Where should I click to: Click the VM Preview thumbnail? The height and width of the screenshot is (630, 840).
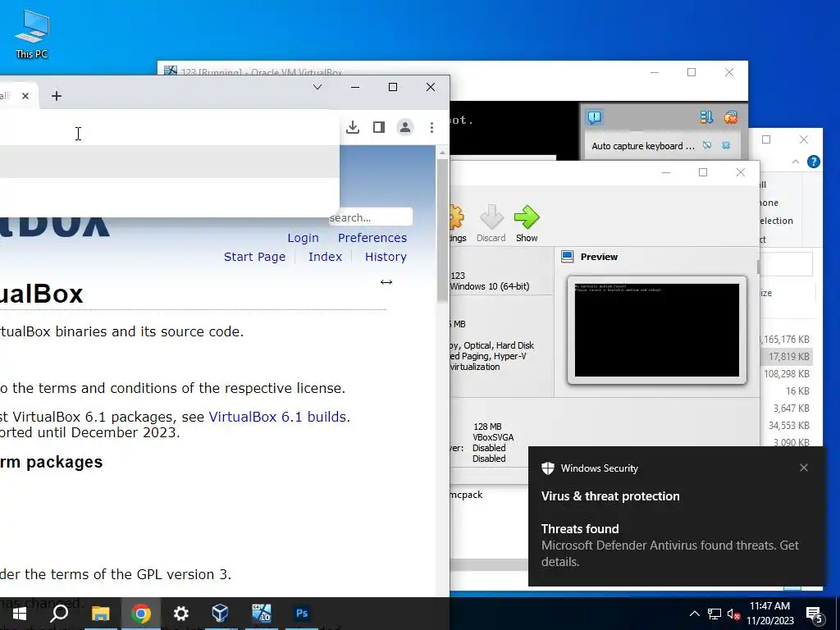[657, 330]
